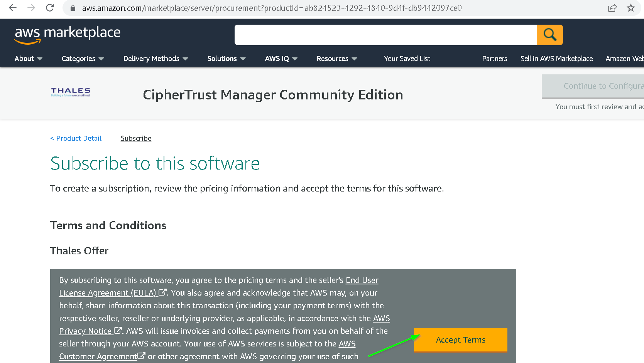Viewport: 644px width, 363px height.
Task: Go back using browser back arrow
Action: (x=13, y=8)
